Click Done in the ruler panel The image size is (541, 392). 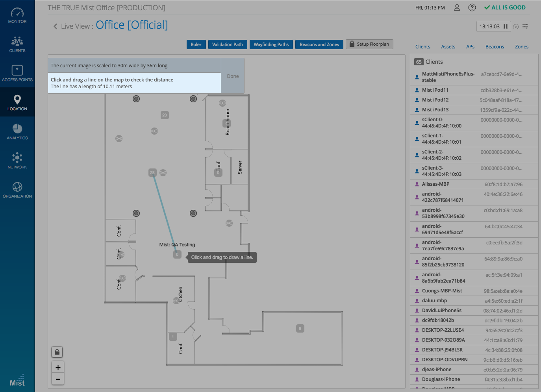(233, 76)
